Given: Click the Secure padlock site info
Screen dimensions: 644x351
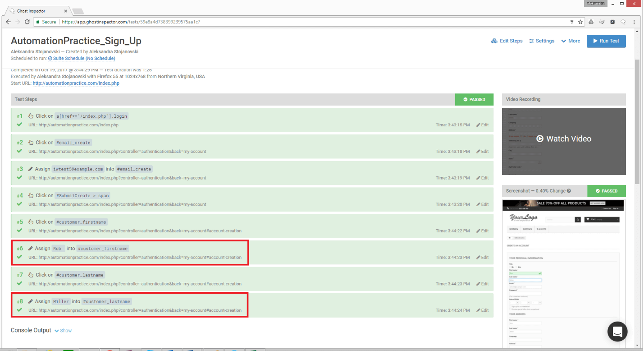Looking at the screenshot, I should click(46, 22).
